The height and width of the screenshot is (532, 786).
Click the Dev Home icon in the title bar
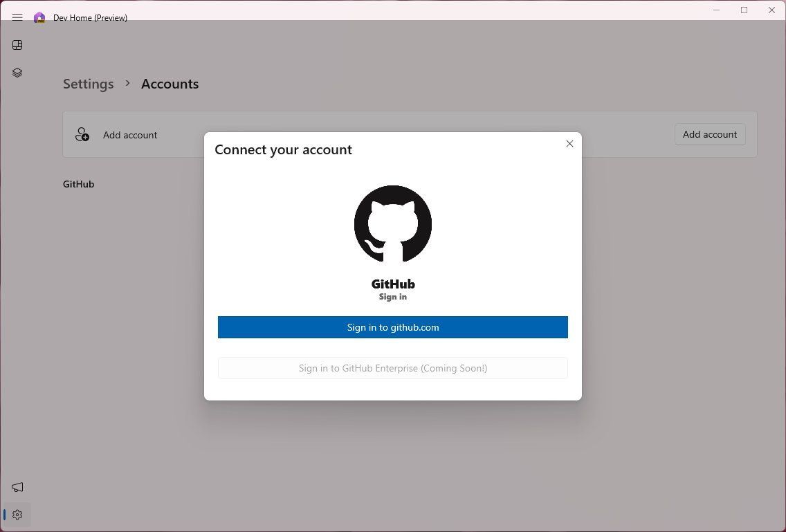click(39, 17)
